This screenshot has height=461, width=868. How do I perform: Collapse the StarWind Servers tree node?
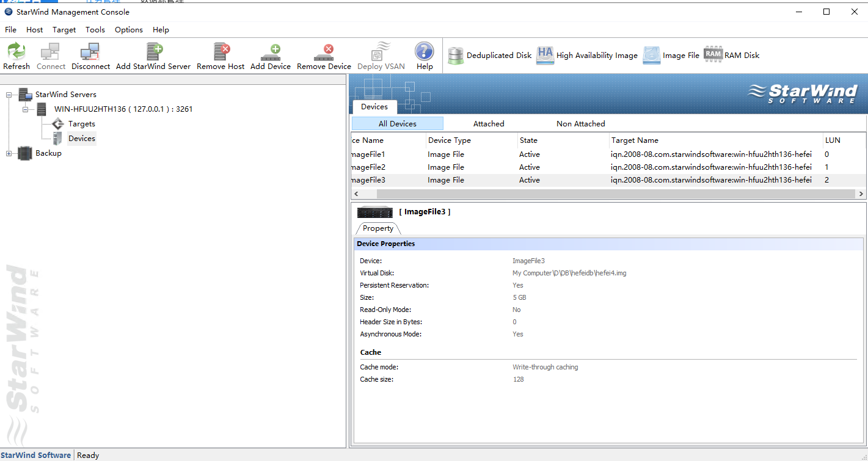point(9,95)
